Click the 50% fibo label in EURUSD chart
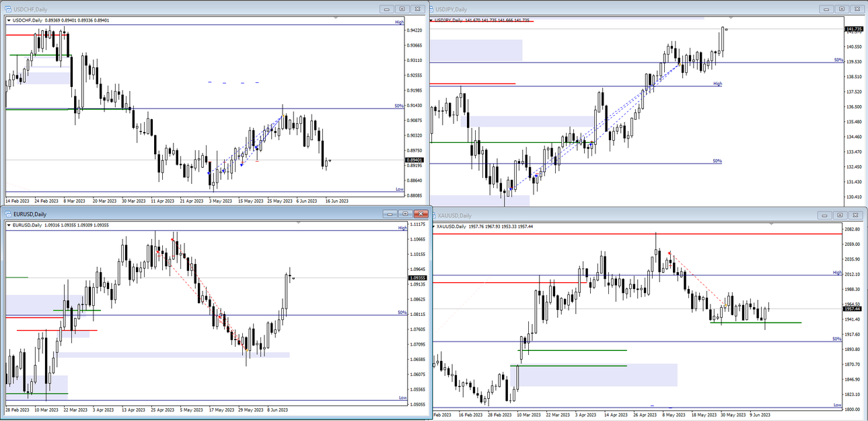This screenshot has height=421, width=868. 402,313
